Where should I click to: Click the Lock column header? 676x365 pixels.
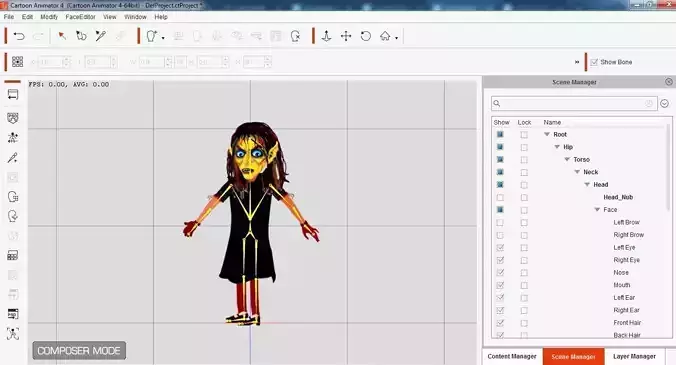[x=524, y=122]
